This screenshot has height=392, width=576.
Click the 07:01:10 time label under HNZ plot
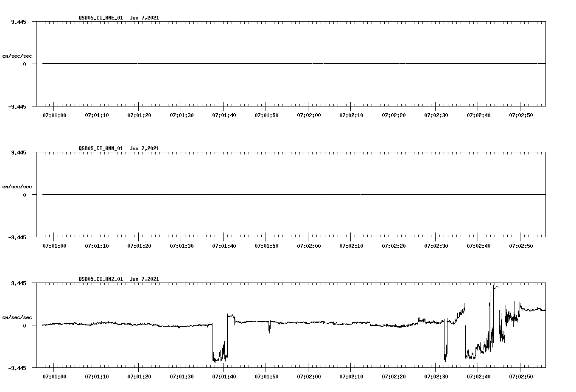97,376
